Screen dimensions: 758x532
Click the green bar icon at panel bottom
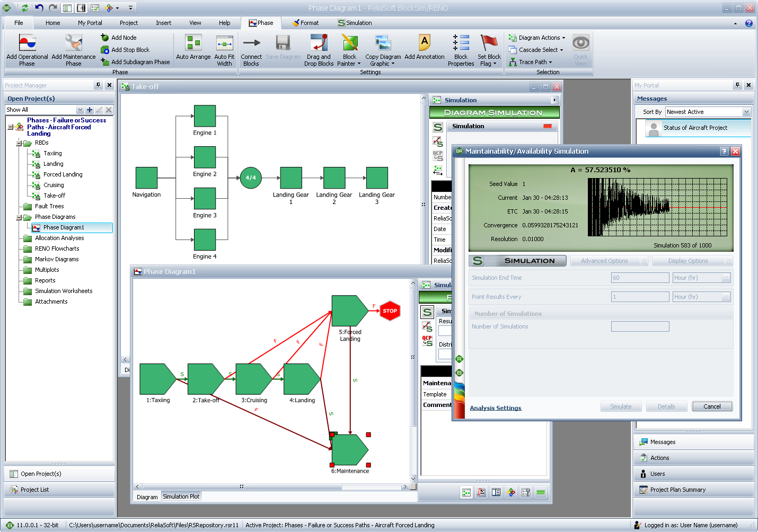pyautogui.click(x=541, y=492)
